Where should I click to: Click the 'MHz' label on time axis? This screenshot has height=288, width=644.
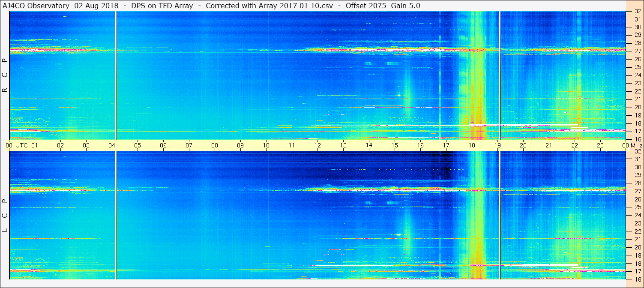click(x=636, y=145)
